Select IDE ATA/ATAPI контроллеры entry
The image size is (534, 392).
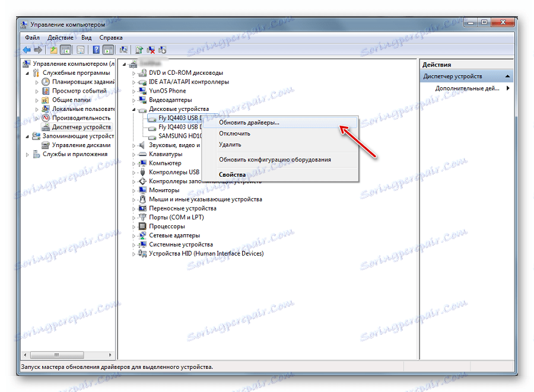(x=189, y=82)
